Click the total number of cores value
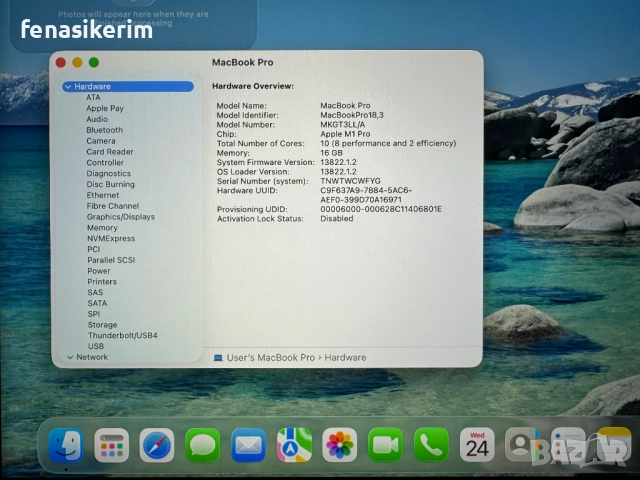Image resolution: width=640 pixels, height=480 pixels. tap(388, 143)
